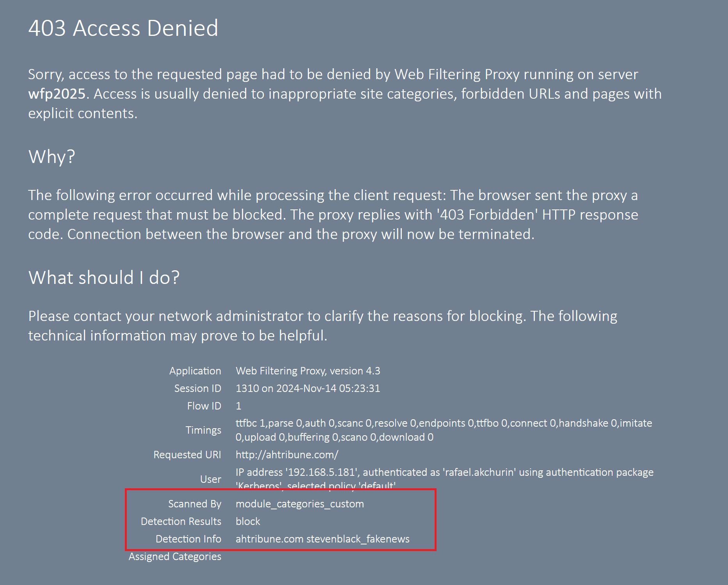Click the 'Timings' label
The image size is (728, 585).
point(203,430)
